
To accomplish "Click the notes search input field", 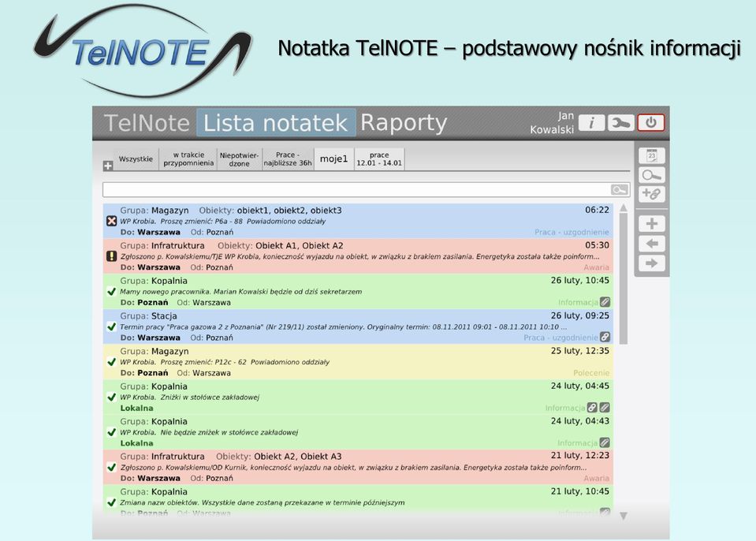I will point(356,189).
